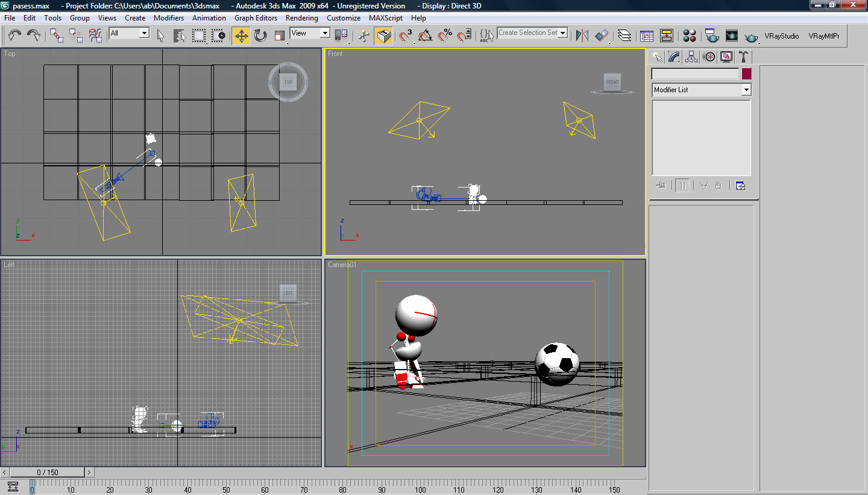This screenshot has height=495, width=868.
Task: Open the Render Setup teapot icon
Action: click(712, 36)
